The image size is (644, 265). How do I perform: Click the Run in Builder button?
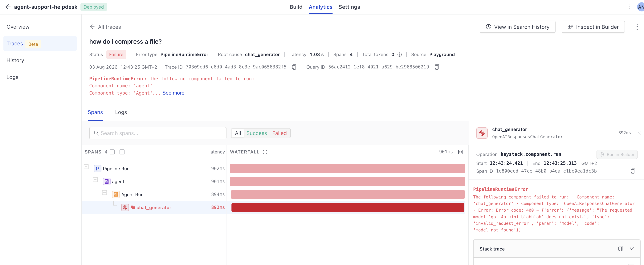pos(617,154)
